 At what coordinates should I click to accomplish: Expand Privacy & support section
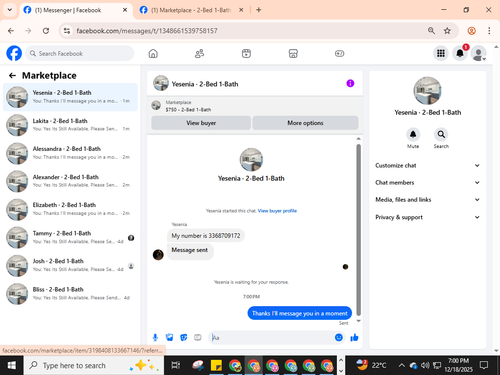427,217
